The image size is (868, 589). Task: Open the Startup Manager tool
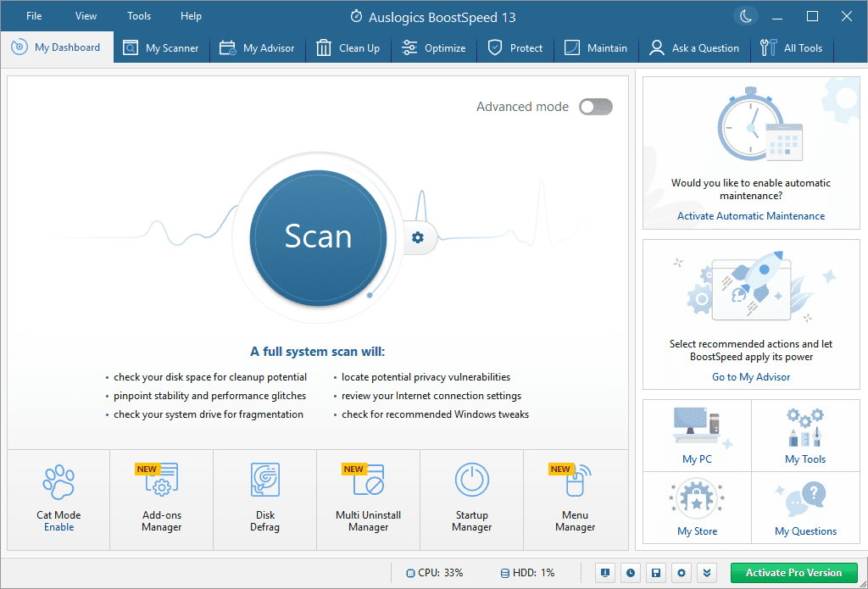point(471,499)
